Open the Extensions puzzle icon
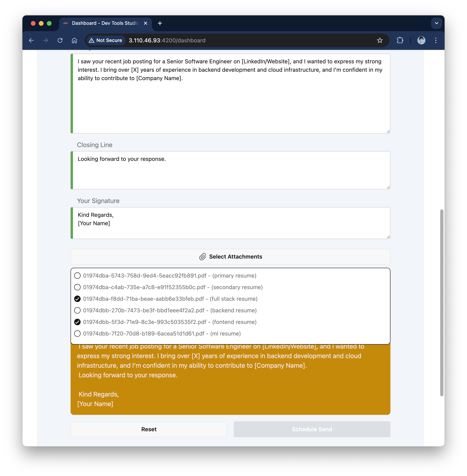Screen dimensions: 467x476 click(400, 40)
